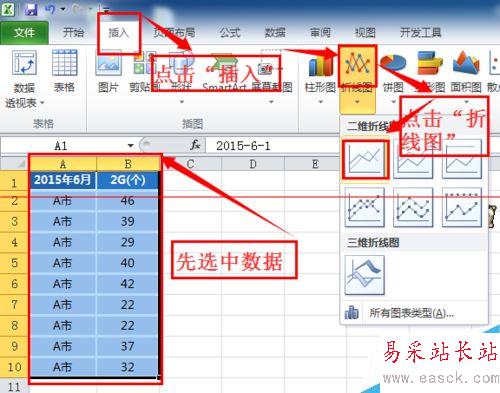Viewport: 500px width, 393px height.
Task: Choose the basic 2-D line chart thumbnail
Action: point(365,159)
